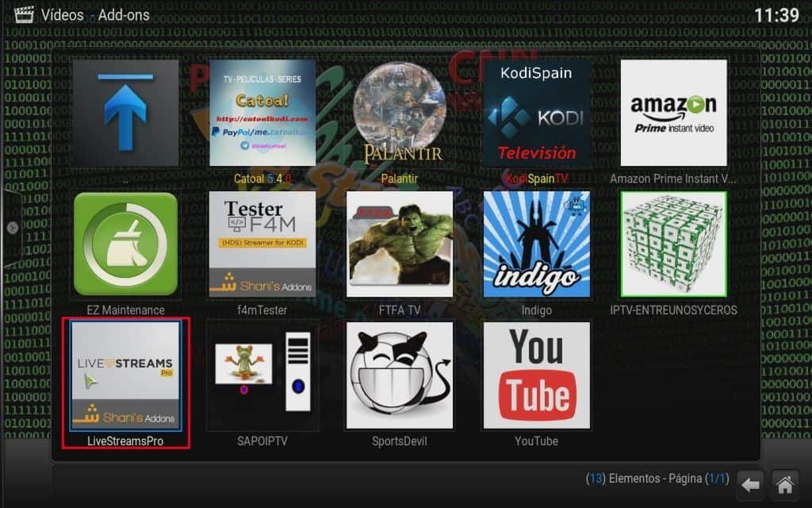Open the SAPOIPTV add-on

coord(262,374)
